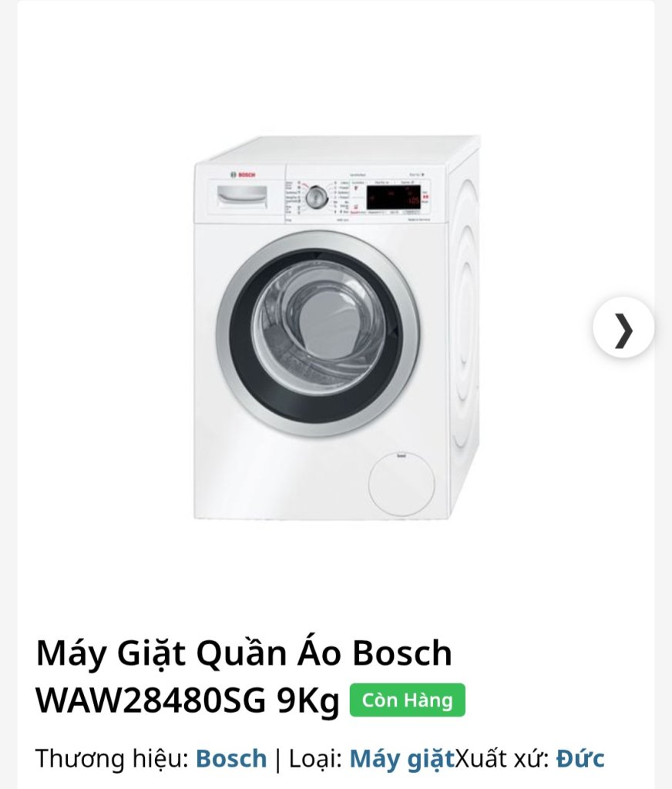Click the embossed side panel of washer
The width and height of the screenshot is (672, 789).
(x=464, y=322)
